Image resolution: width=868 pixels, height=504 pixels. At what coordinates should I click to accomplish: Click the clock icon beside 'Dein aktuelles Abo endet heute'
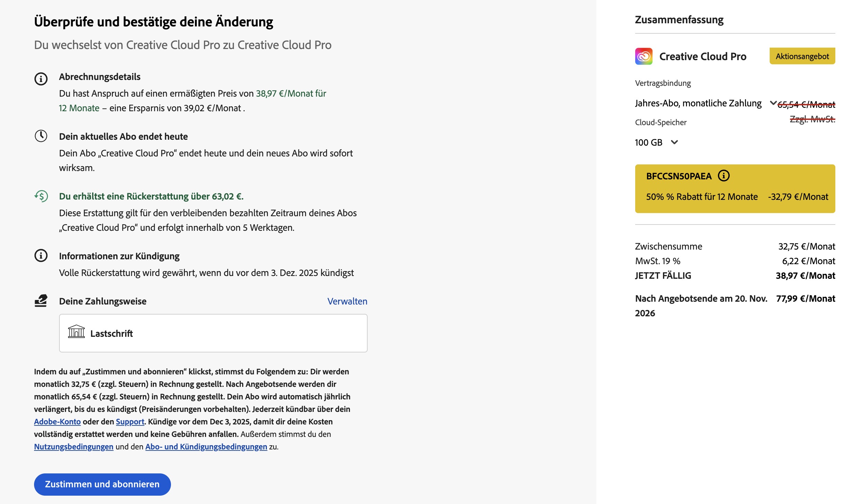pyautogui.click(x=41, y=136)
